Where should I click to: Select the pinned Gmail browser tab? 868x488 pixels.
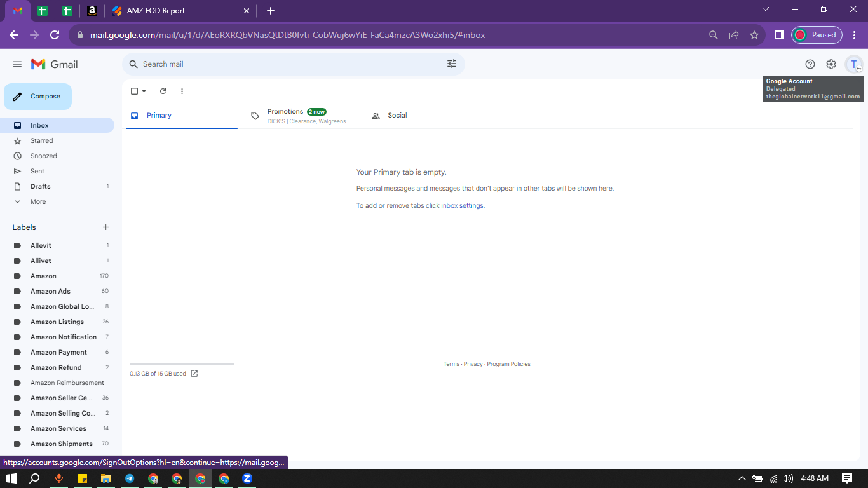18,11
